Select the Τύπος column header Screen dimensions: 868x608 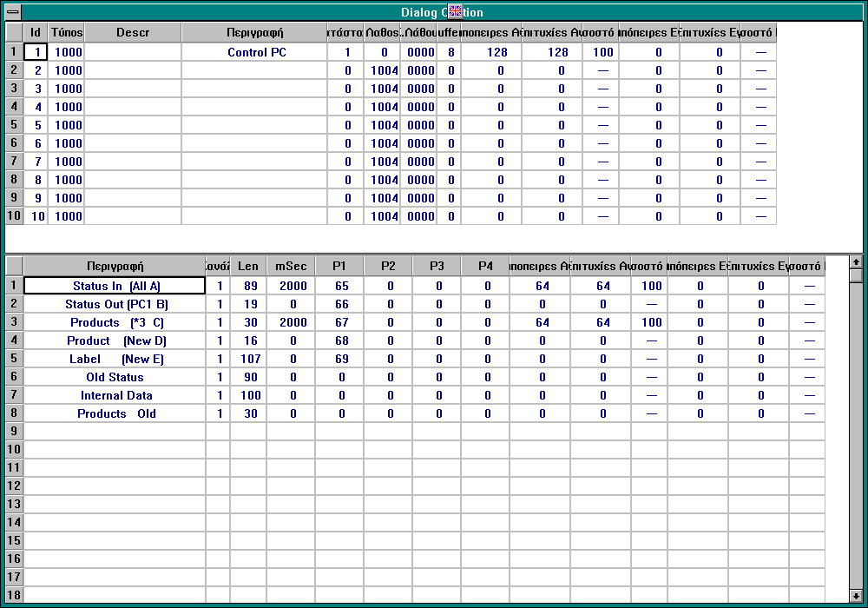pyautogui.click(x=67, y=32)
